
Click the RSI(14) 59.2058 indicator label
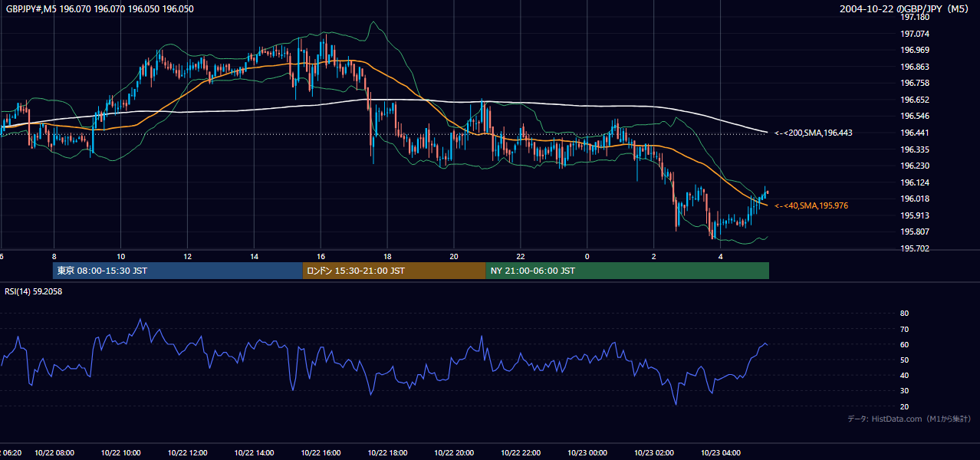34,291
